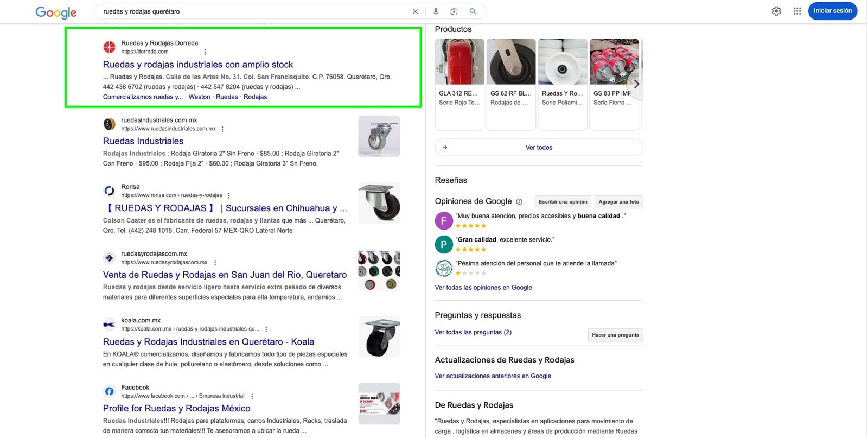
Task: Click Escribir una opinión button
Action: [x=563, y=202]
